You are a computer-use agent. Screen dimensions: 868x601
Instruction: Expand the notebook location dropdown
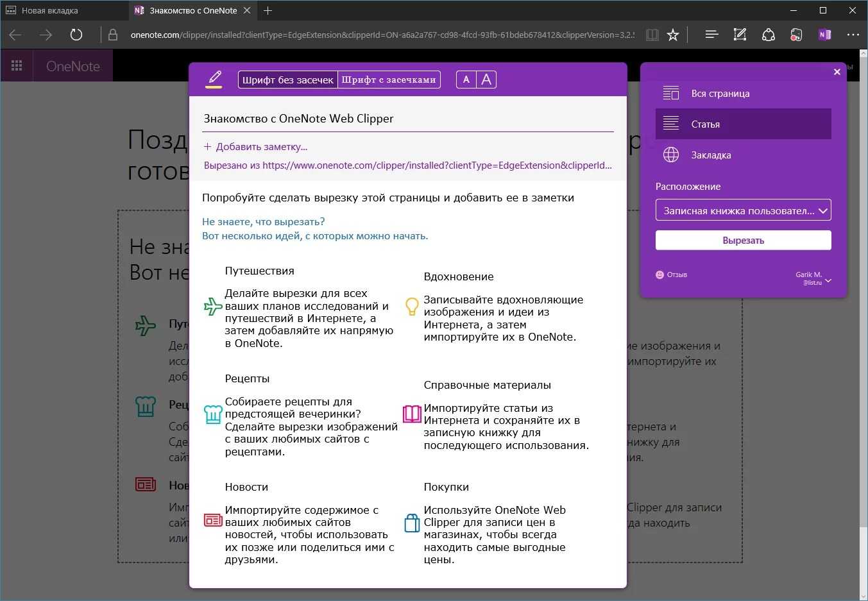[743, 210]
